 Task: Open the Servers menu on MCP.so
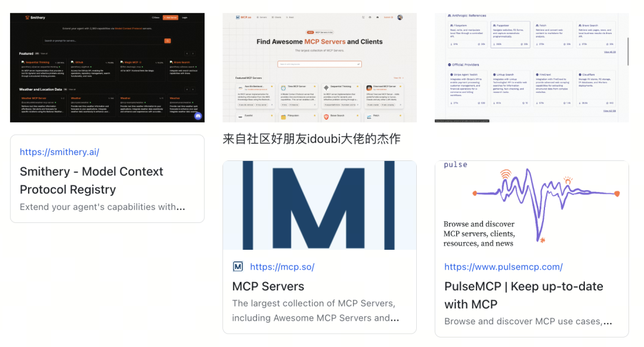(x=263, y=17)
